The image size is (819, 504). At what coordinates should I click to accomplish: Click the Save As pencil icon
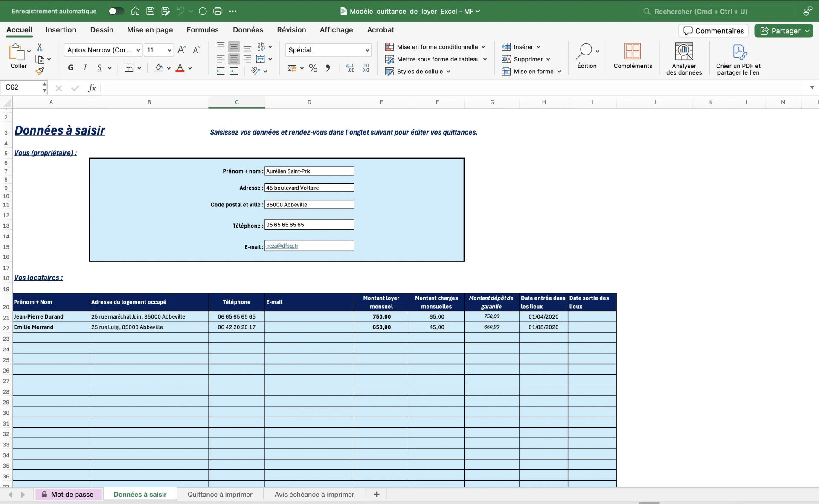[x=166, y=11]
